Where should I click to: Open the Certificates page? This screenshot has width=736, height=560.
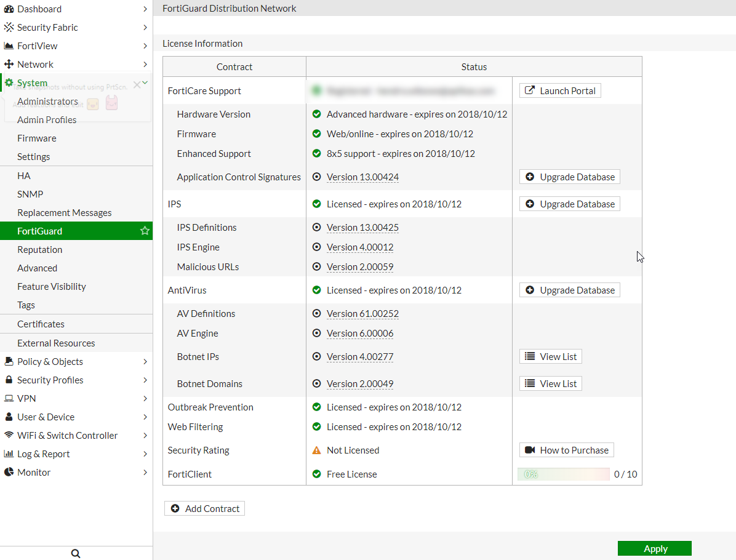click(76, 324)
